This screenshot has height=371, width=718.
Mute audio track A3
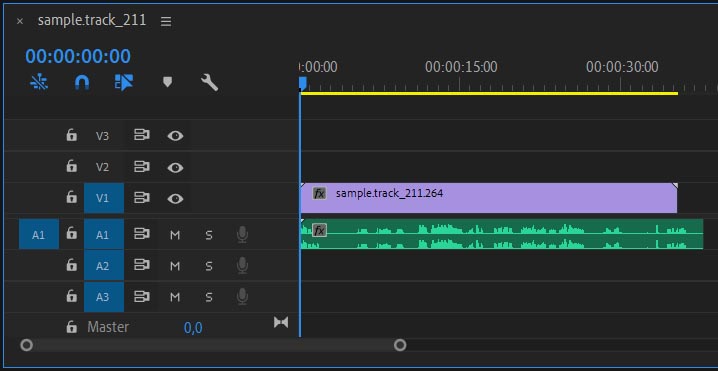175,297
